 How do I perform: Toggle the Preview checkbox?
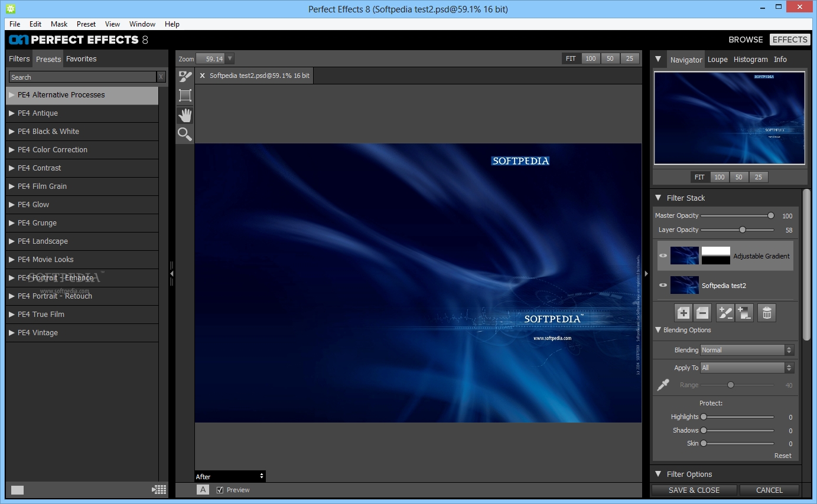220,490
